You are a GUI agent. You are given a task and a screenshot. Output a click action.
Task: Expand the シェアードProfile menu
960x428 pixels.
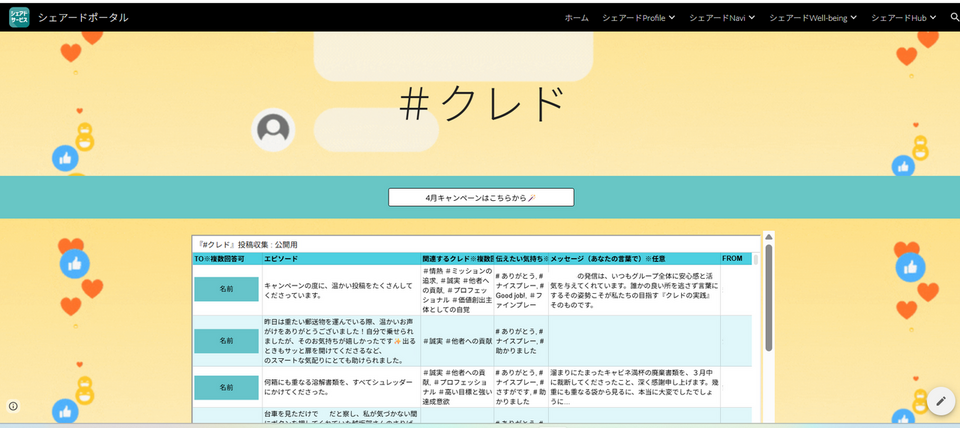click(x=639, y=18)
